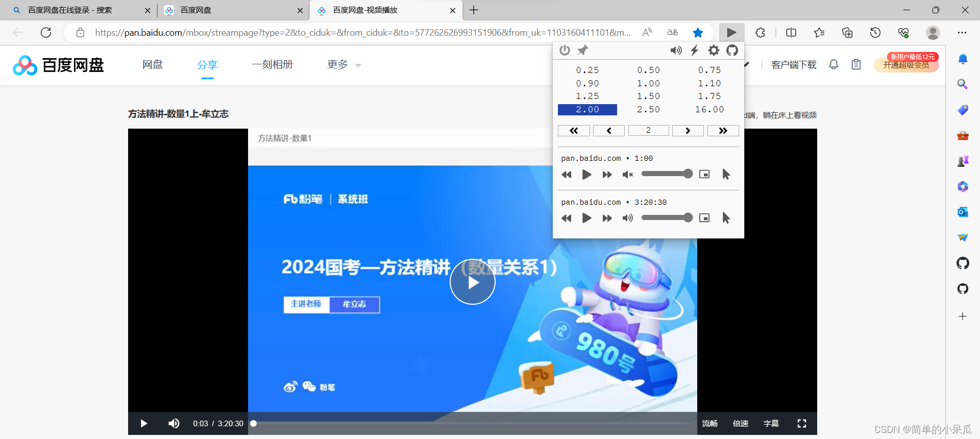Open the clipboard task icon in header

[x=856, y=64]
